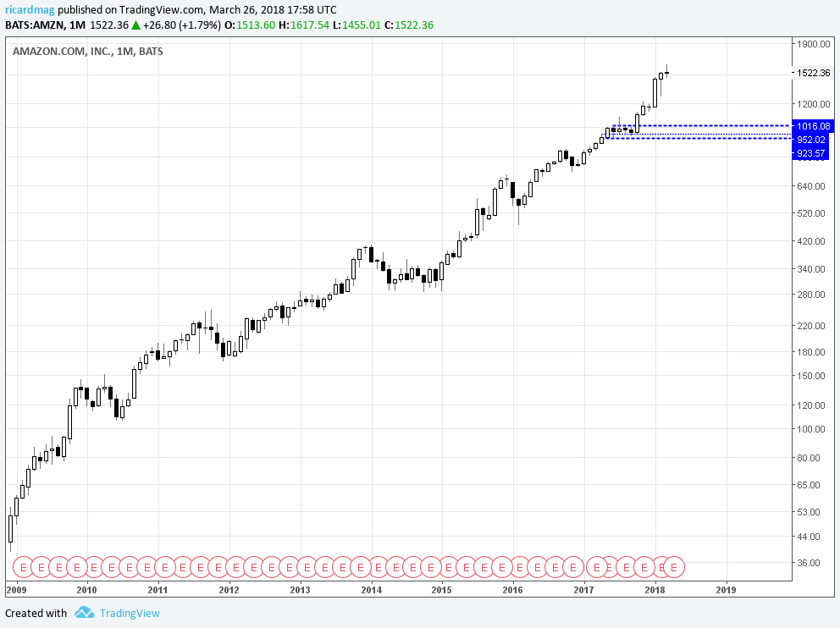Select the blue 923.57 price level label
This screenshot has width=840, height=628.
811,153
